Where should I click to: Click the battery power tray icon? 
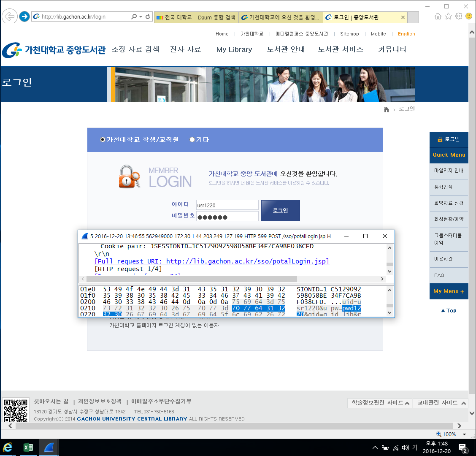[385, 448]
